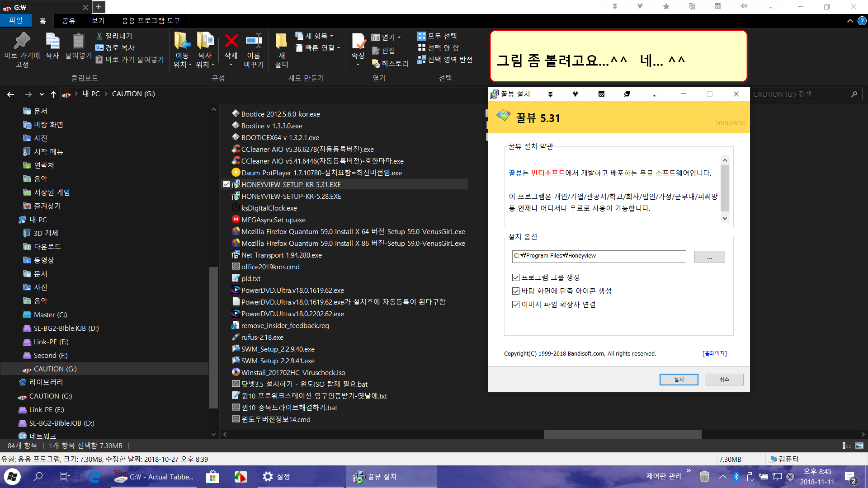Viewport: 868px width, 488px height.
Task: Click the Pin to Quick Access icon
Action: click(22, 41)
